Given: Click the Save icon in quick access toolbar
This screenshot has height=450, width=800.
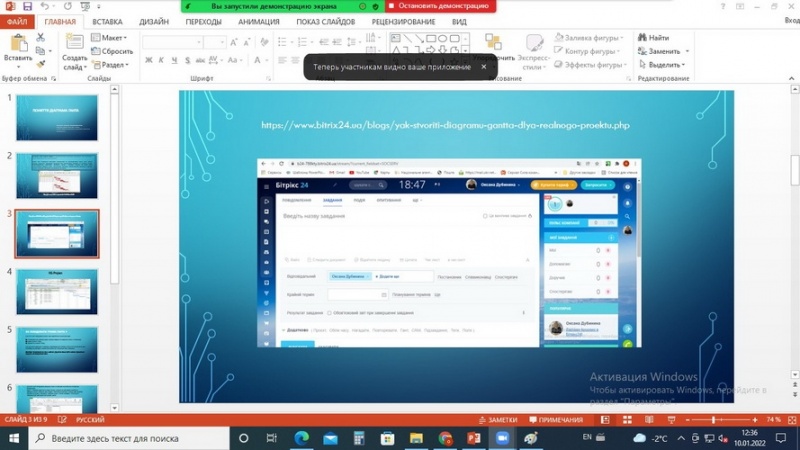Looking at the screenshot, I should click(27, 6).
